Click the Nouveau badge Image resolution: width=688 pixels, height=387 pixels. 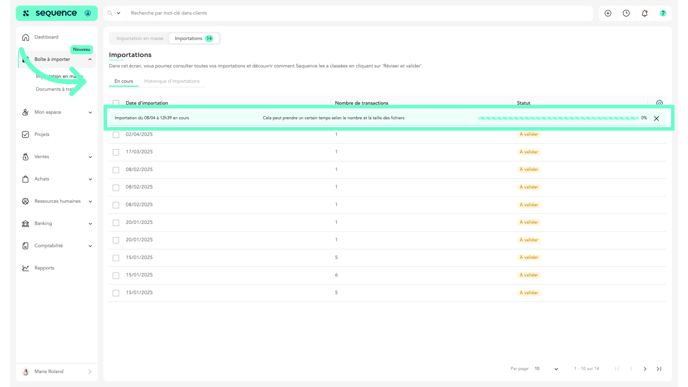click(x=82, y=50)
